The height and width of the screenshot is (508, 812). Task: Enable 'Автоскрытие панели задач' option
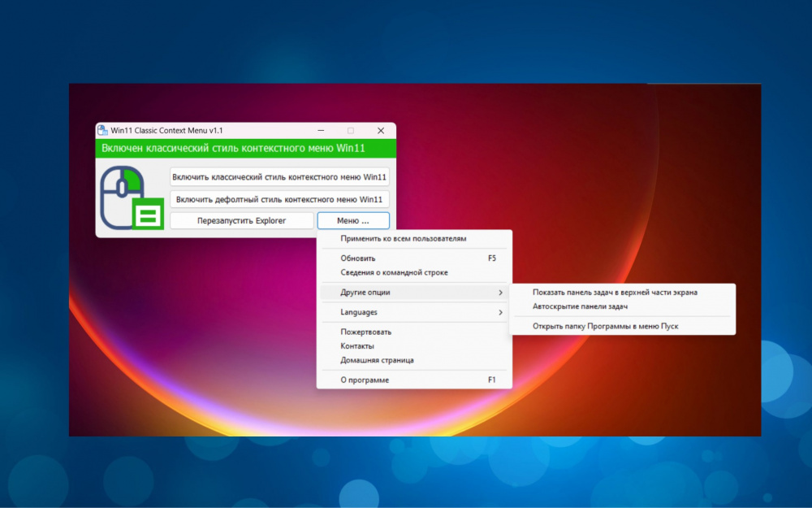[x=580, y=306]
